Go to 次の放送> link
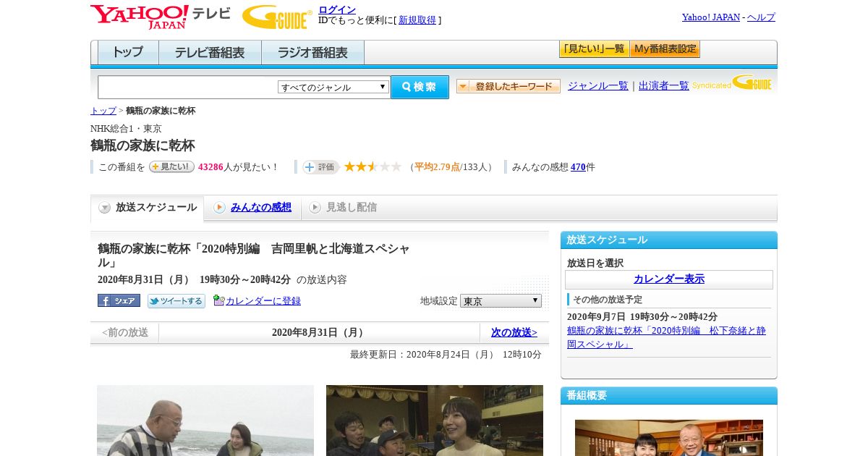The image size is (868, 456). coord(514,333)
